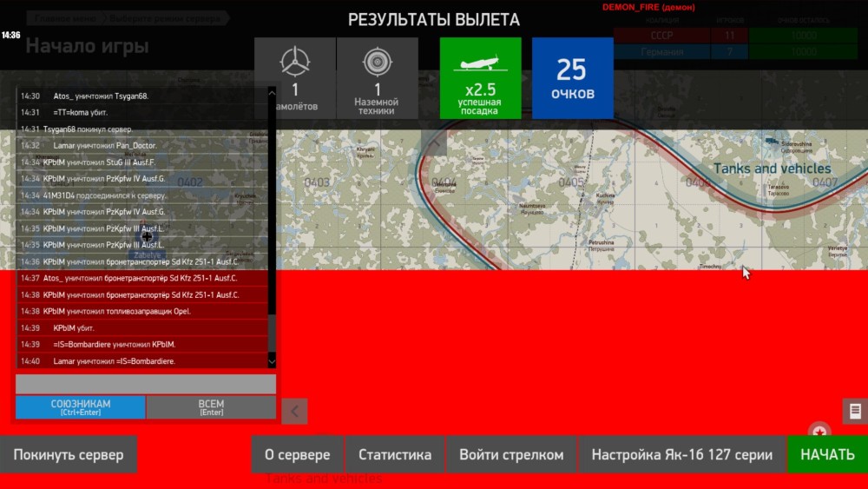Click the ground target kills tile
The width and height of the screenshot is (868, 489).
pyautogui.click(x=377, y=78)
